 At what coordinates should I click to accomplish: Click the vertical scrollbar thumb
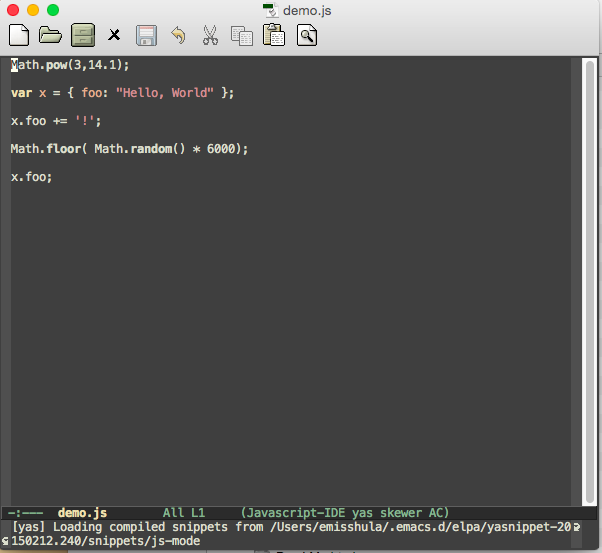590,281
